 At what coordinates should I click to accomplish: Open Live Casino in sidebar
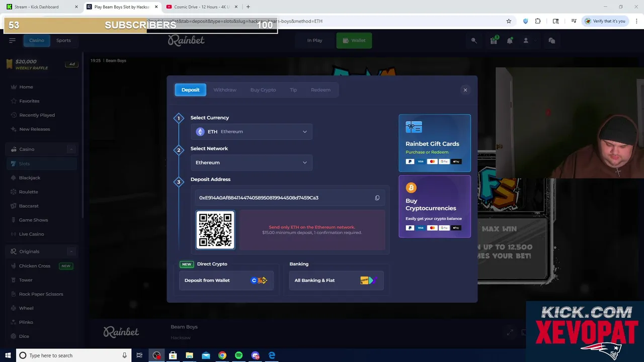pos(31,234)
